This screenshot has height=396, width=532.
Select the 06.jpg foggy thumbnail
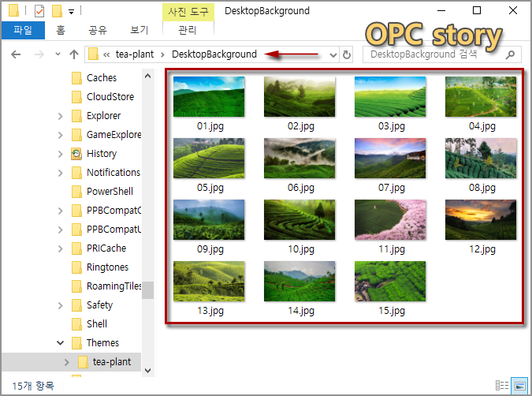(299, 159)
